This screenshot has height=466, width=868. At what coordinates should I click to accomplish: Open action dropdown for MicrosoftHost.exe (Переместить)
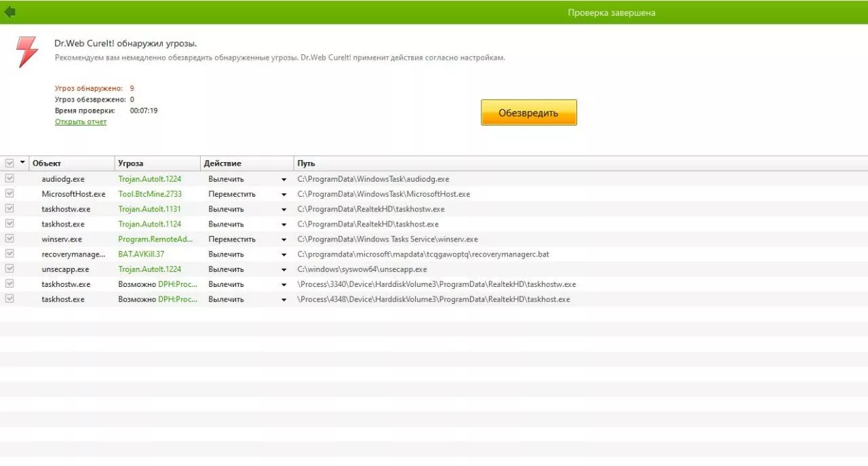[284, 195]
